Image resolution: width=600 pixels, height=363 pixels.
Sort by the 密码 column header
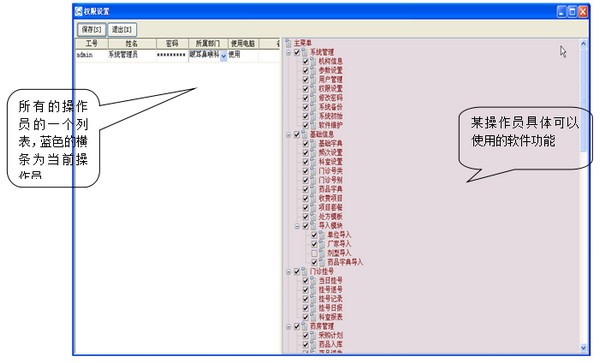172,44
